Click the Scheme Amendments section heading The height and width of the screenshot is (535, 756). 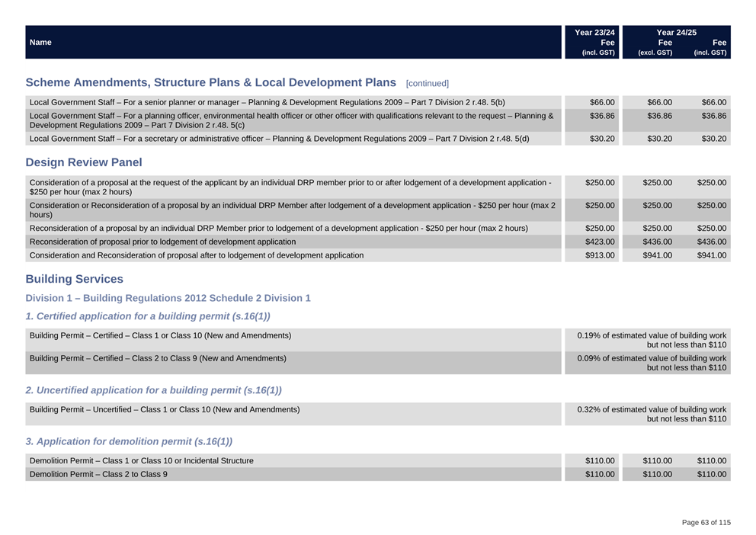(210, 82)
